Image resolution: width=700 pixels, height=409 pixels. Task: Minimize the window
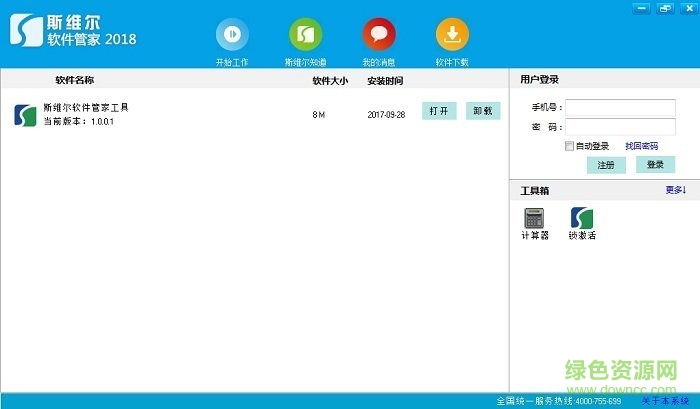pyautogui.click(x=642, y=8)
